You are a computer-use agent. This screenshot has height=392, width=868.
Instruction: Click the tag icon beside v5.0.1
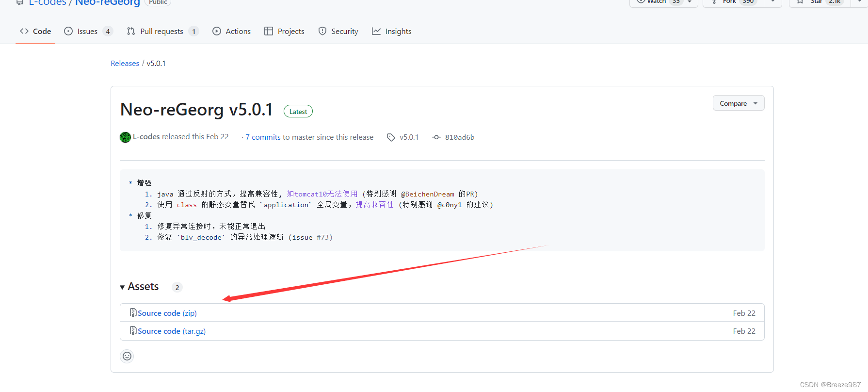pyautogui.click(x=391, y=137)
